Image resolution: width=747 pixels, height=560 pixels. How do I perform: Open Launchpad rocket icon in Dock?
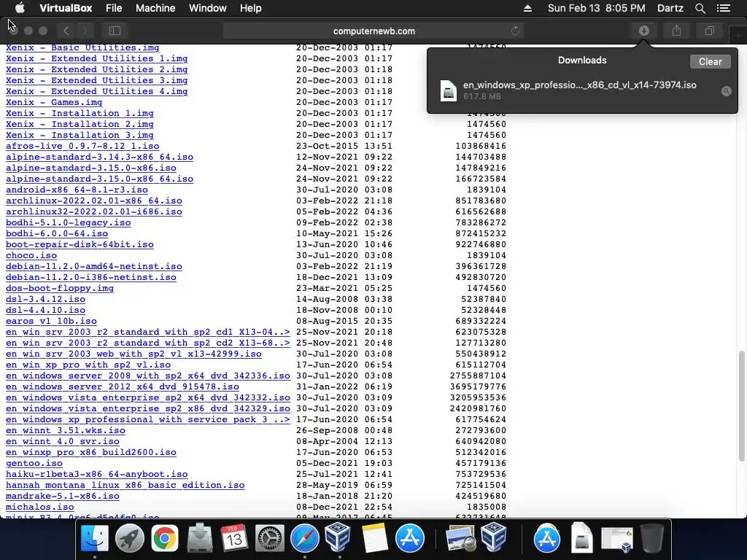pos(130,539)
